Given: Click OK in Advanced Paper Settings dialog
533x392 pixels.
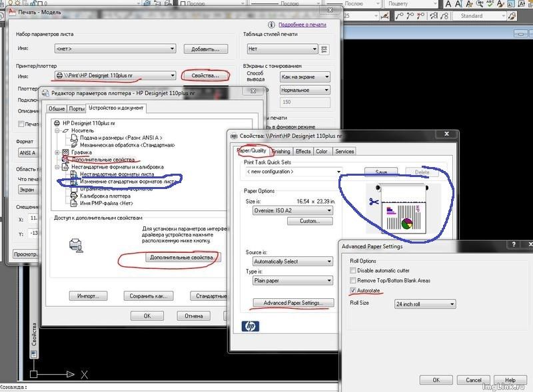Looking at the screenshot, I should point(436,380).
